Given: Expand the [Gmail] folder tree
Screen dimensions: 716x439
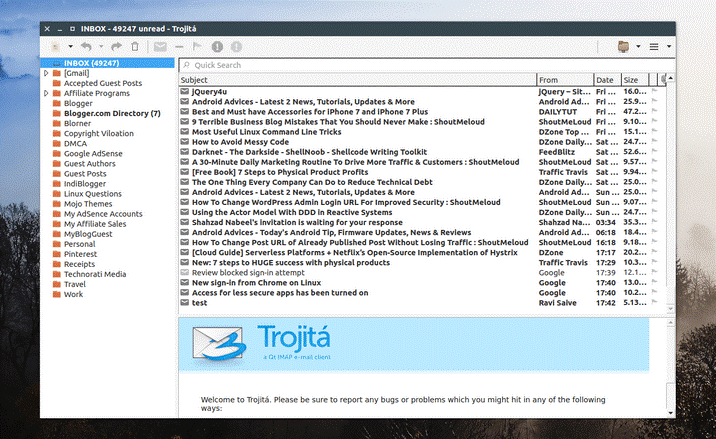Looking at the screenshot, I should (46, 73).
